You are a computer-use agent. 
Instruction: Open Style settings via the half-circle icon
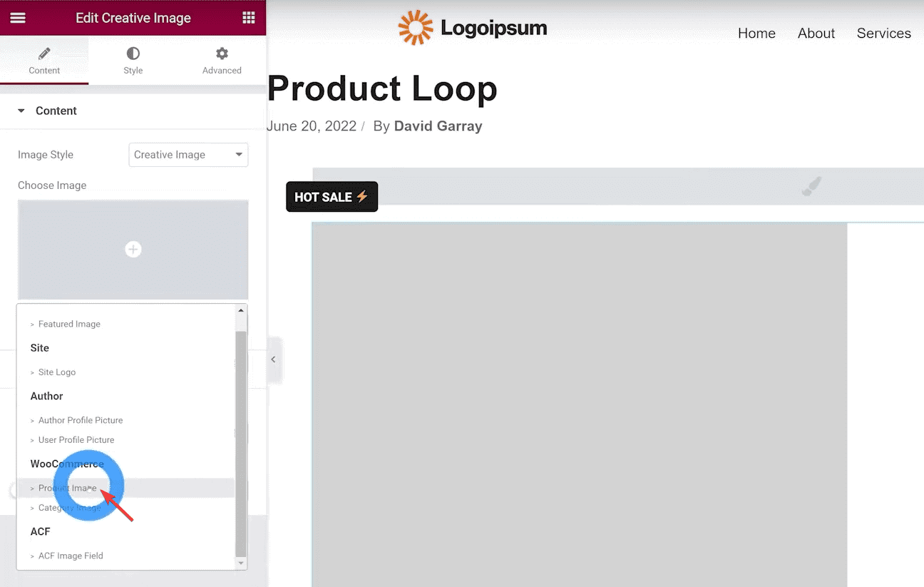pos(133,60)
